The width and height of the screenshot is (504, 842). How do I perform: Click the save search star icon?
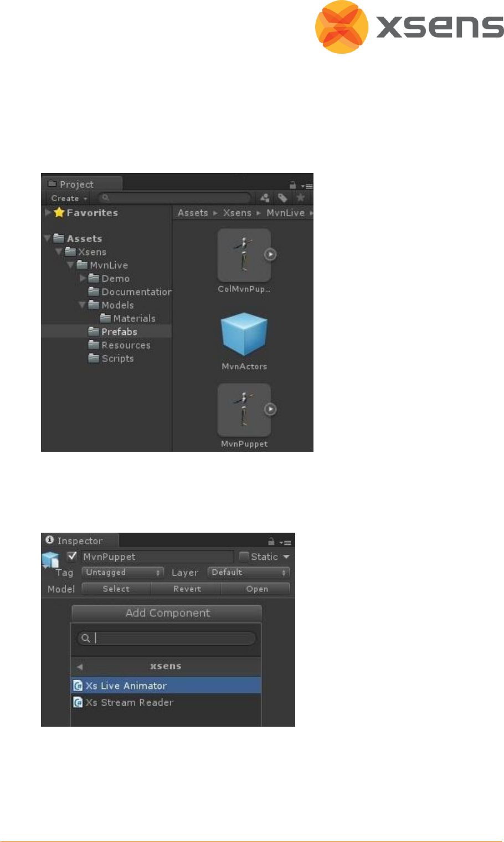pyautogui.click(x=301, y=198)
